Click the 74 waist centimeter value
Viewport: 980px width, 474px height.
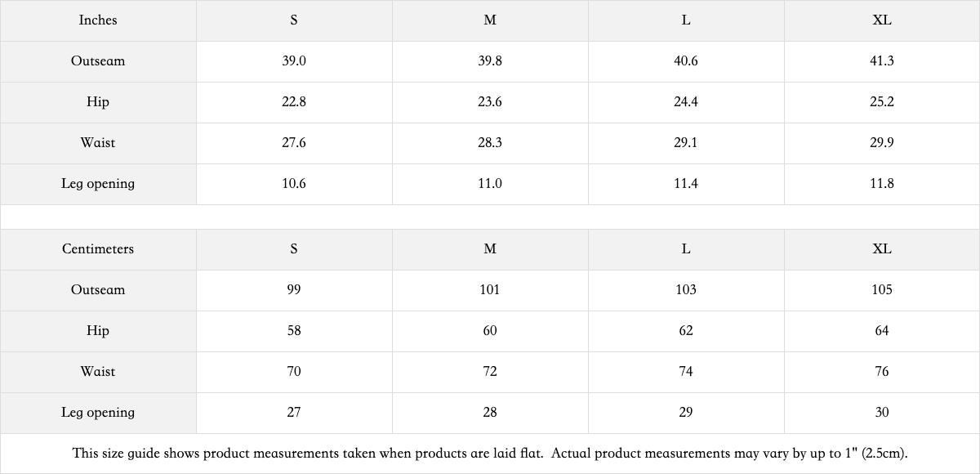point(686,372)
